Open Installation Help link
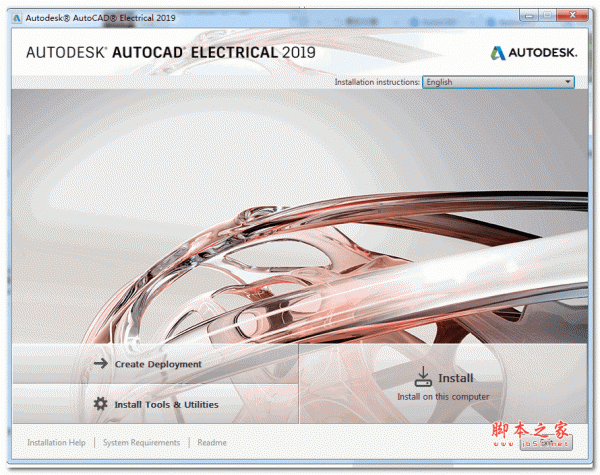 coord(56,442)
